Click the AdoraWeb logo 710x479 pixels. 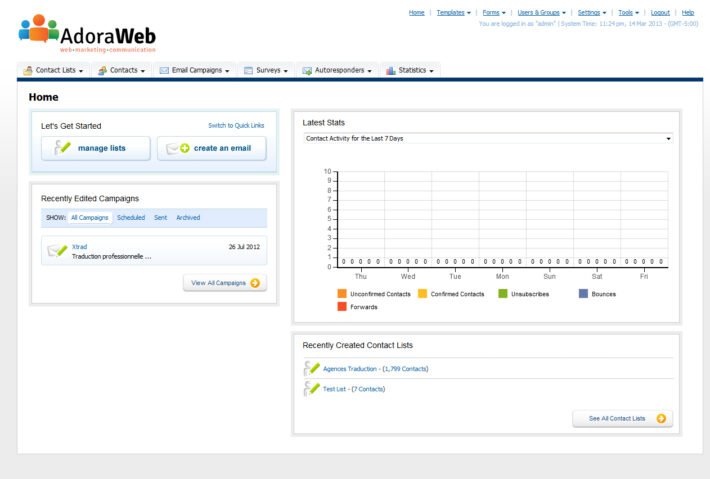[x=87, y=33]
